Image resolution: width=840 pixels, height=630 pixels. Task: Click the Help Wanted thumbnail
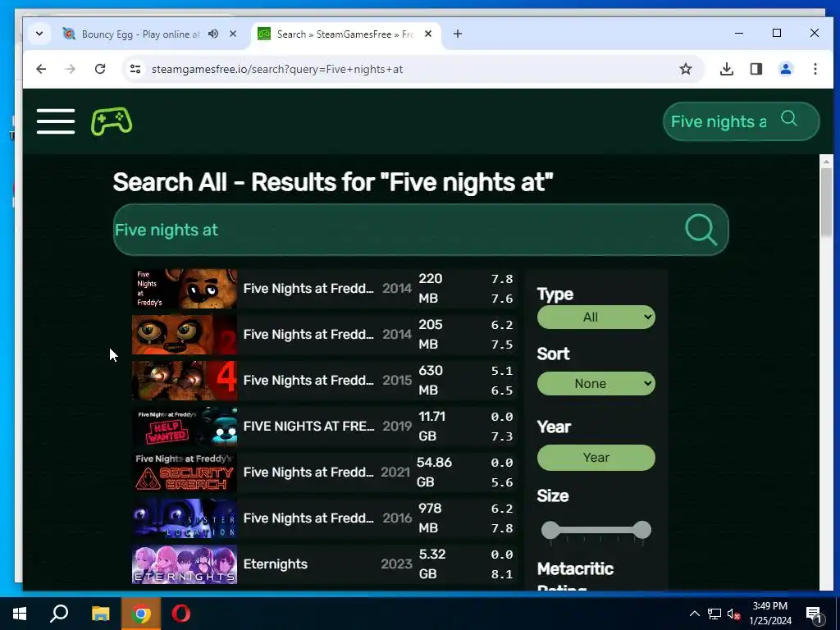pyautogui.click(x=185, y=427)
